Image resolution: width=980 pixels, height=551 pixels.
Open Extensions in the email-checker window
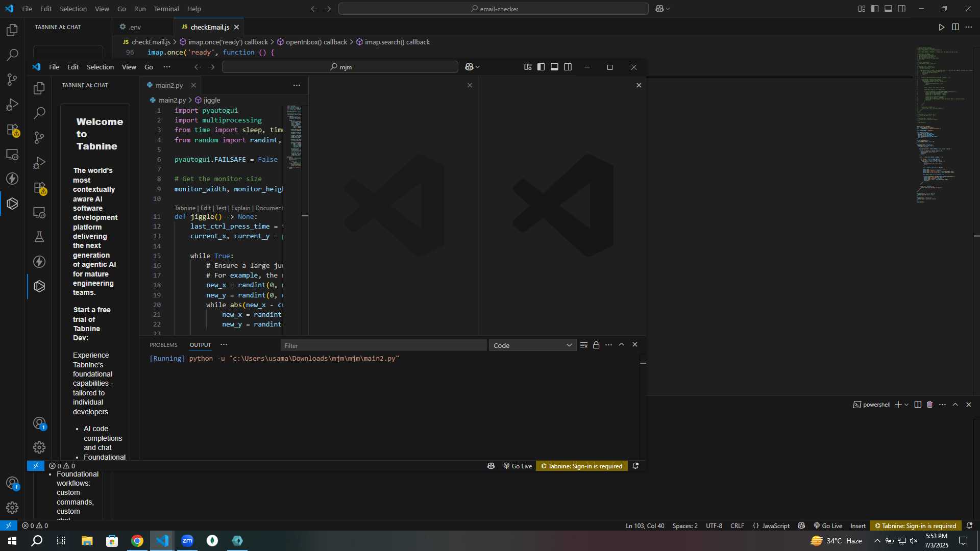12,130
